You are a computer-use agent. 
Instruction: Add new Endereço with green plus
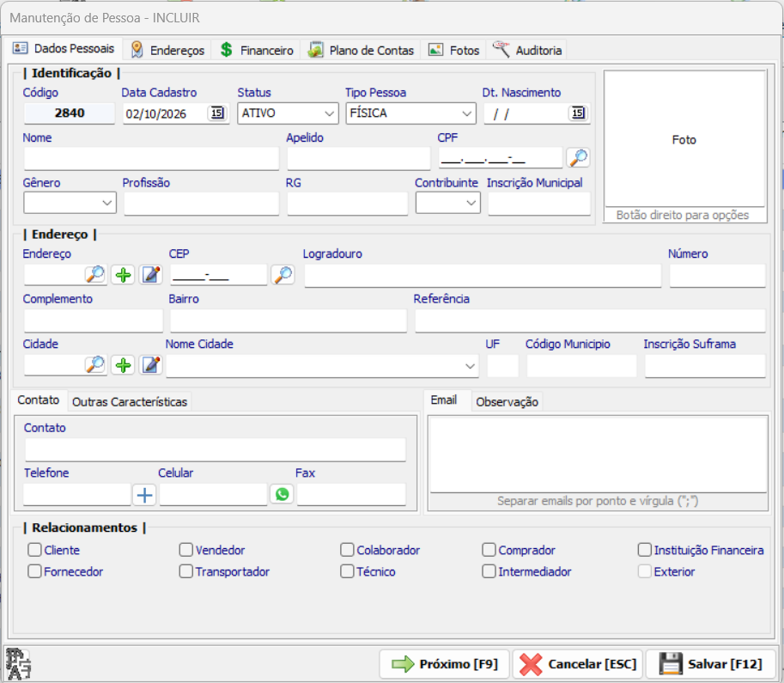[x=123, y=275]
